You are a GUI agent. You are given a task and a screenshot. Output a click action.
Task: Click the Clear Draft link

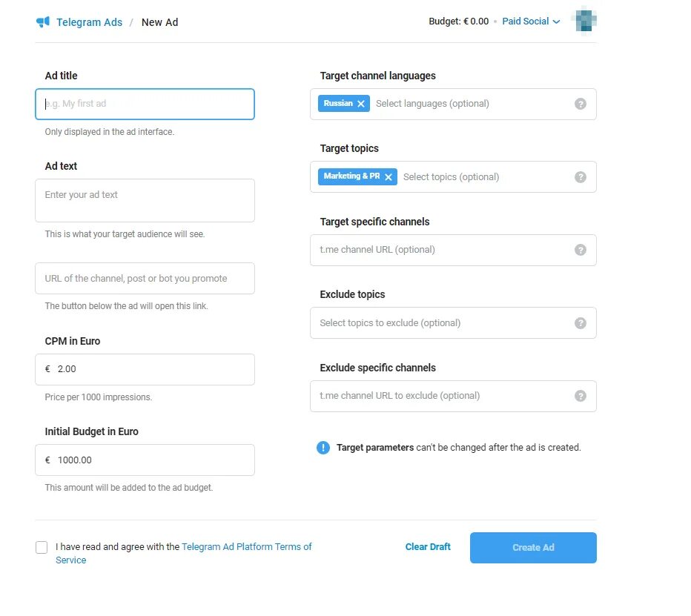(x=428, y=547)
